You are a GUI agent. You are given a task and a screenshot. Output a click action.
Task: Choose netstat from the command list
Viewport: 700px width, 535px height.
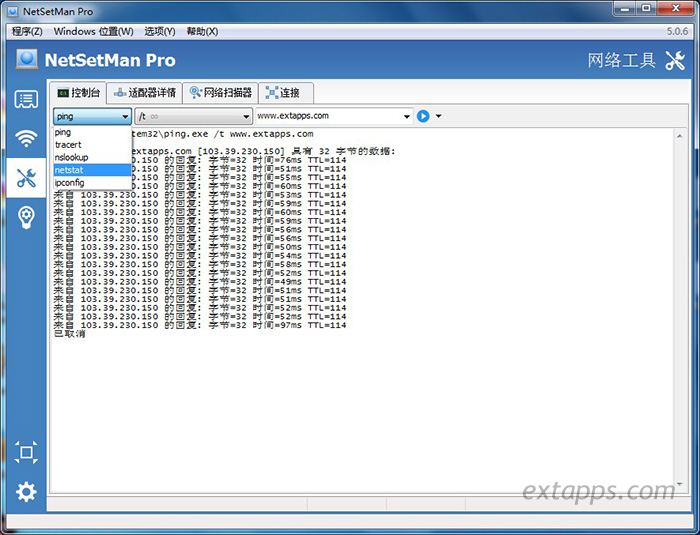point(92,170)
